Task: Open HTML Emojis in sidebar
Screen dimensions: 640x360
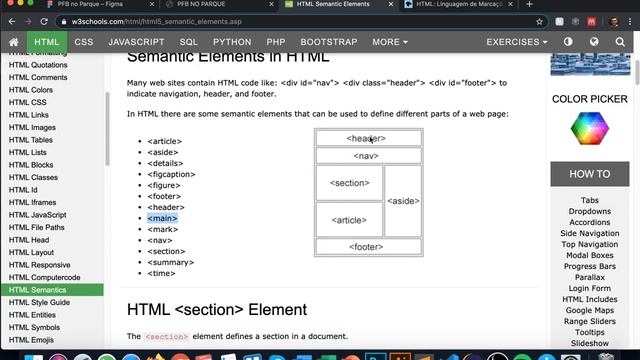Action: [31, 340]
